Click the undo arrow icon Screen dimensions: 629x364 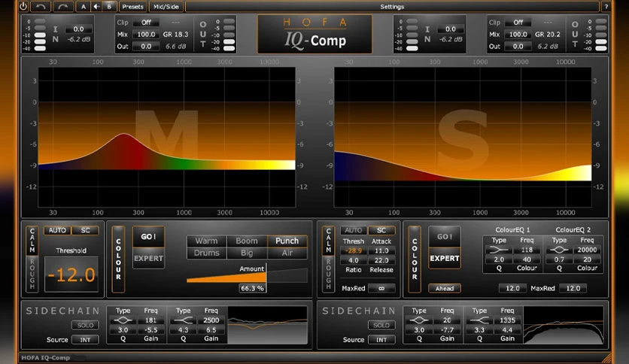41,7
